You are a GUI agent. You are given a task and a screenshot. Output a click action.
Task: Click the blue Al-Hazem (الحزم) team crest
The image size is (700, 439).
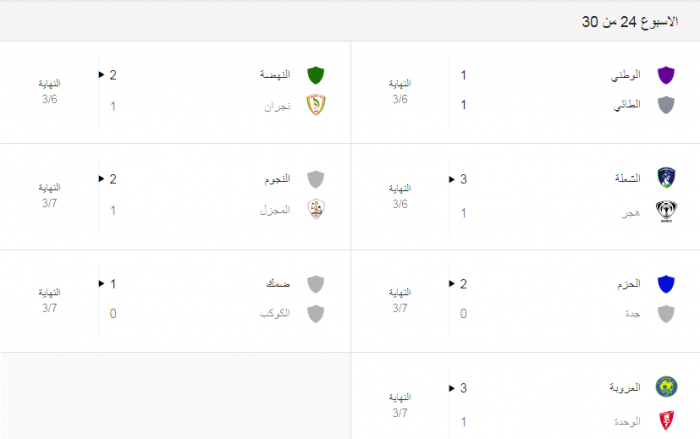tap(665, 284)
